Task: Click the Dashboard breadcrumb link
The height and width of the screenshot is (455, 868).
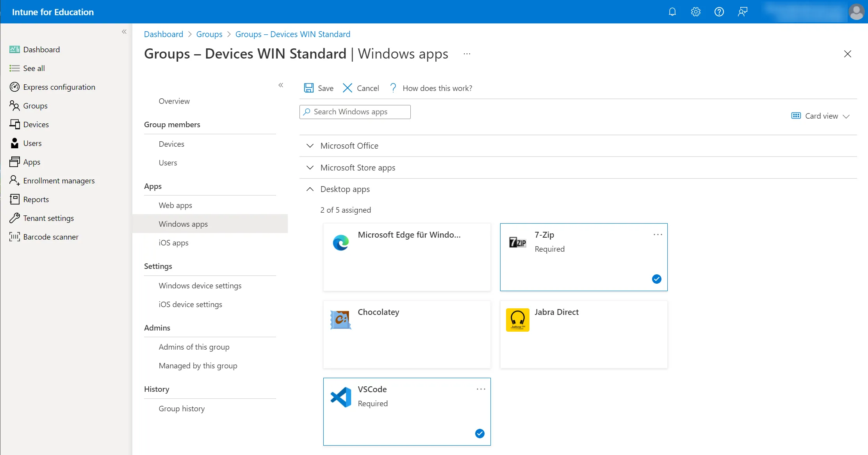Action: click(x=163, y=34)
